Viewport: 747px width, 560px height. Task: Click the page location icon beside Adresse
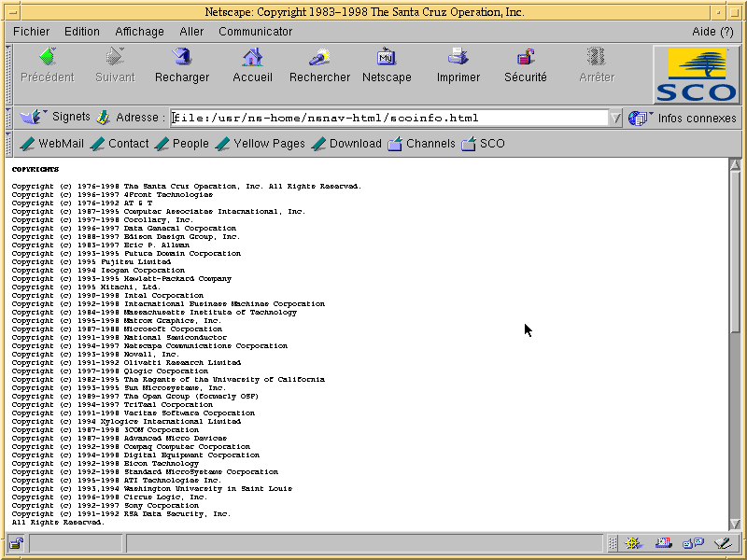tap(103, 118)
